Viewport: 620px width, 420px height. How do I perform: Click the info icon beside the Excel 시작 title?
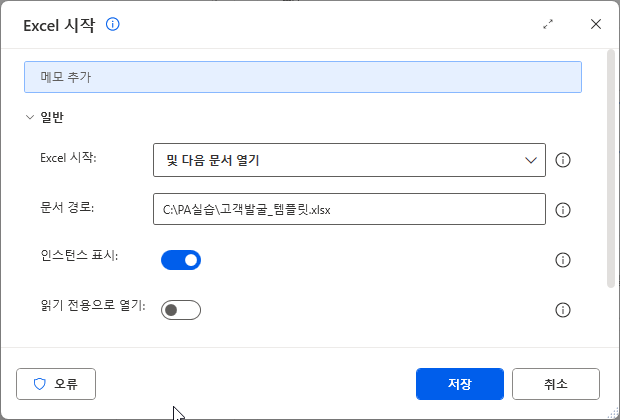pos(113,25)
